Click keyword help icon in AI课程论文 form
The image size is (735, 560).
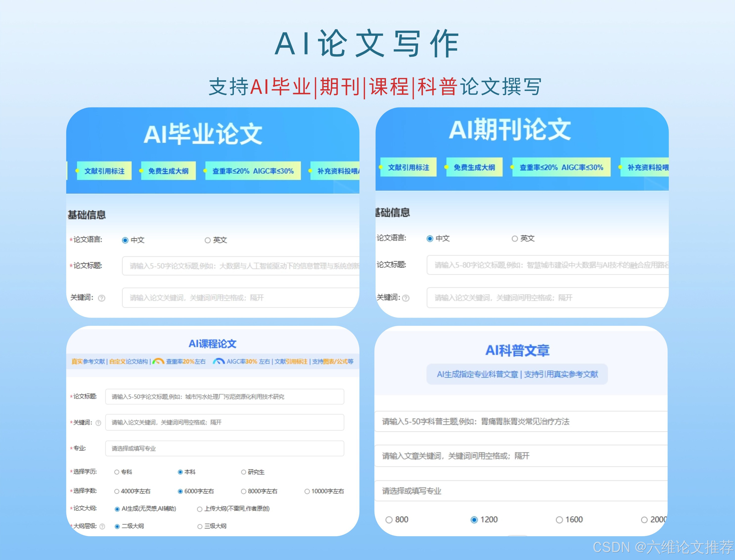98,423
